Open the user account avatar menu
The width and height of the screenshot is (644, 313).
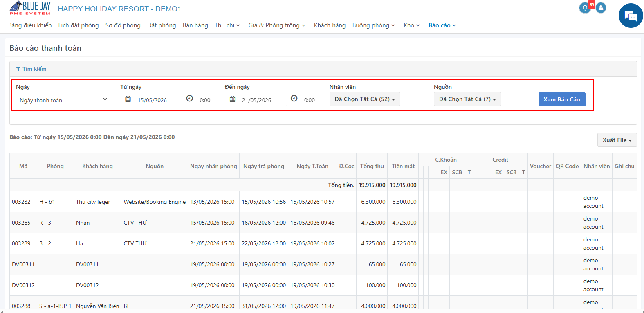tap(601, 8)
